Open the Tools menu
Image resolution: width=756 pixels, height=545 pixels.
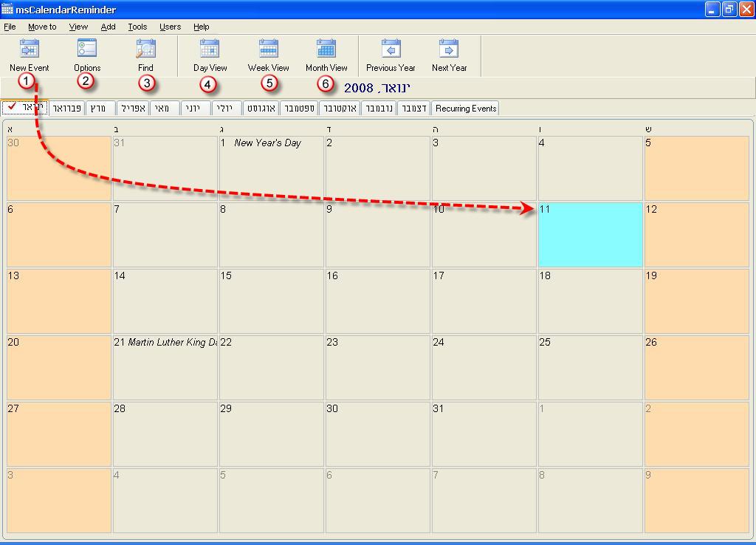pos(137,27)
